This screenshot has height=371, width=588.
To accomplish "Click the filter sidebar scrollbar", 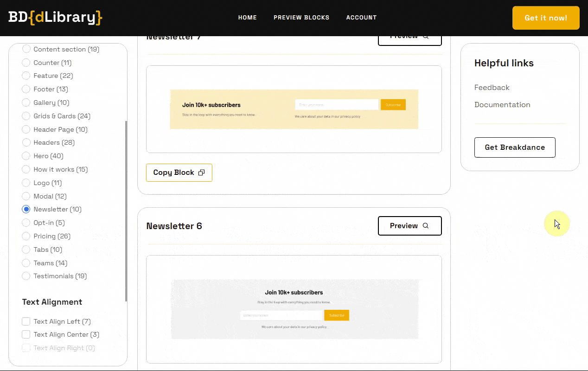I will pos(126,211).
